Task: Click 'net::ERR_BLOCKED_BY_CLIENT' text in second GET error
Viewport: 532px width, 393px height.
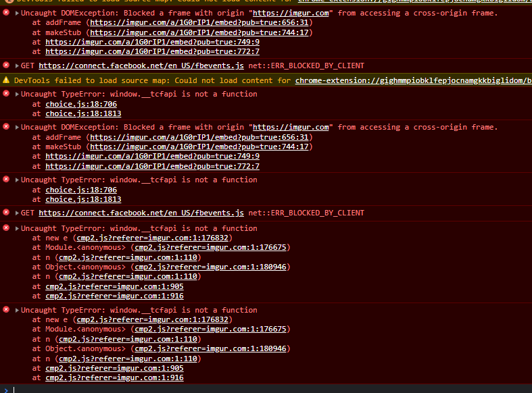Action: click(306, 213)
